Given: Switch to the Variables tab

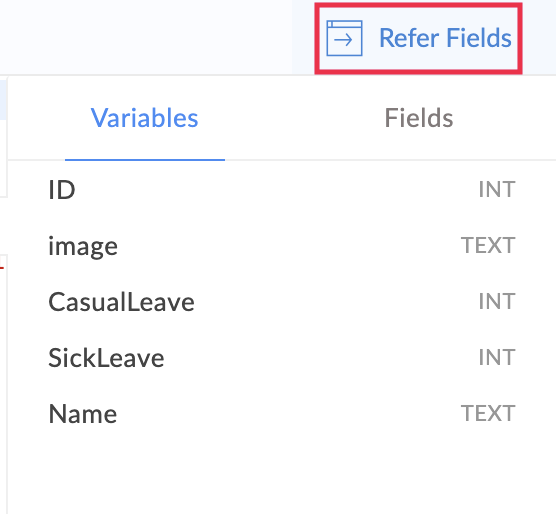Looking at the screenshot, I should pos(145,118).
